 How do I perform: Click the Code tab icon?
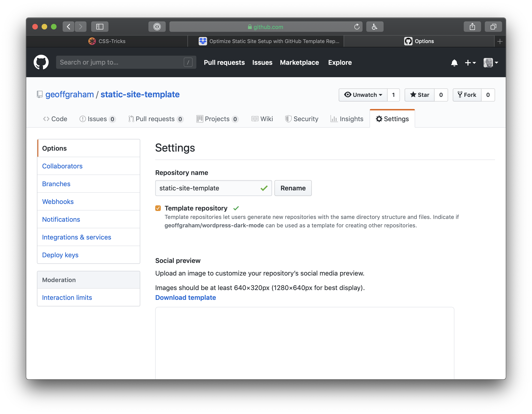[46, 119]
